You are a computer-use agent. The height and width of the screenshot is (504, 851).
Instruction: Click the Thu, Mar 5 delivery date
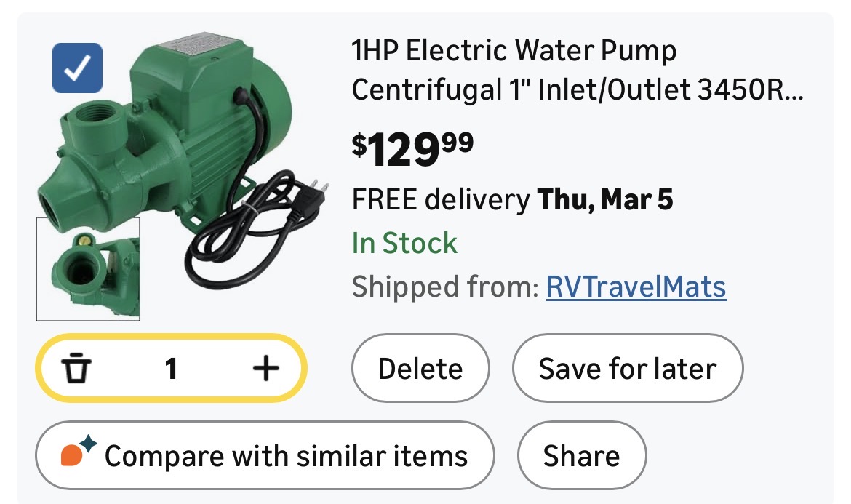click(605, 199)
